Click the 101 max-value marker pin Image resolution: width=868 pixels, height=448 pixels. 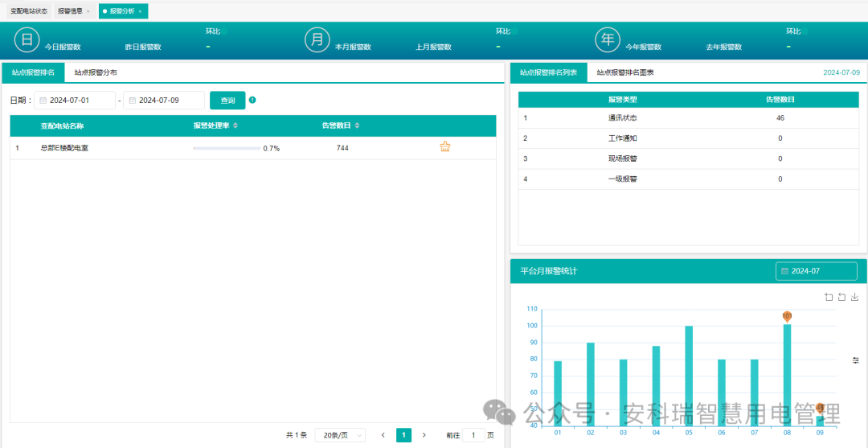[x=787, y=317]
